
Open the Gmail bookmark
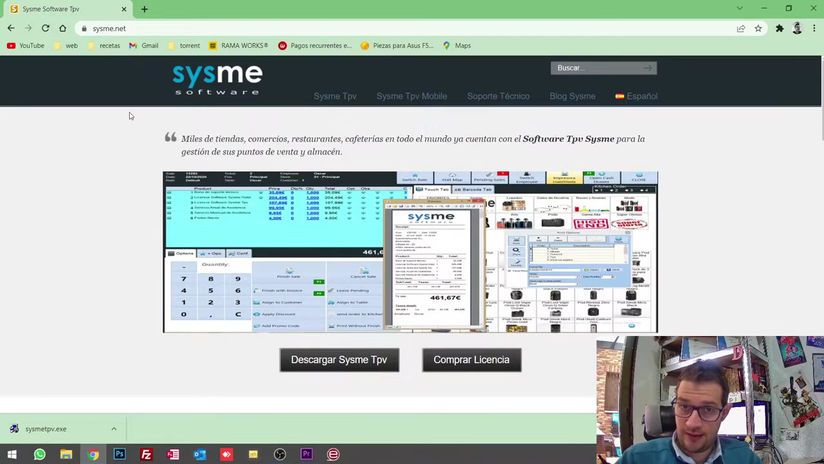click(x=144, y=46)
